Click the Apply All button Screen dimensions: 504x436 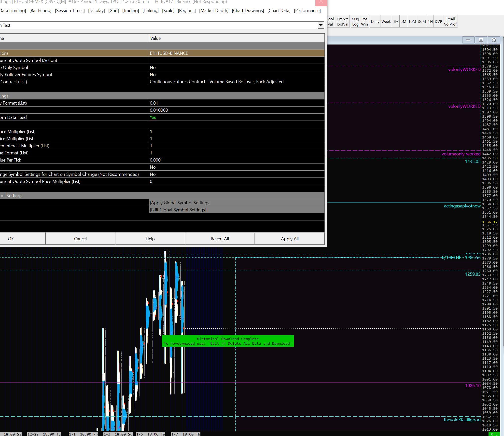tap(290, 239)
